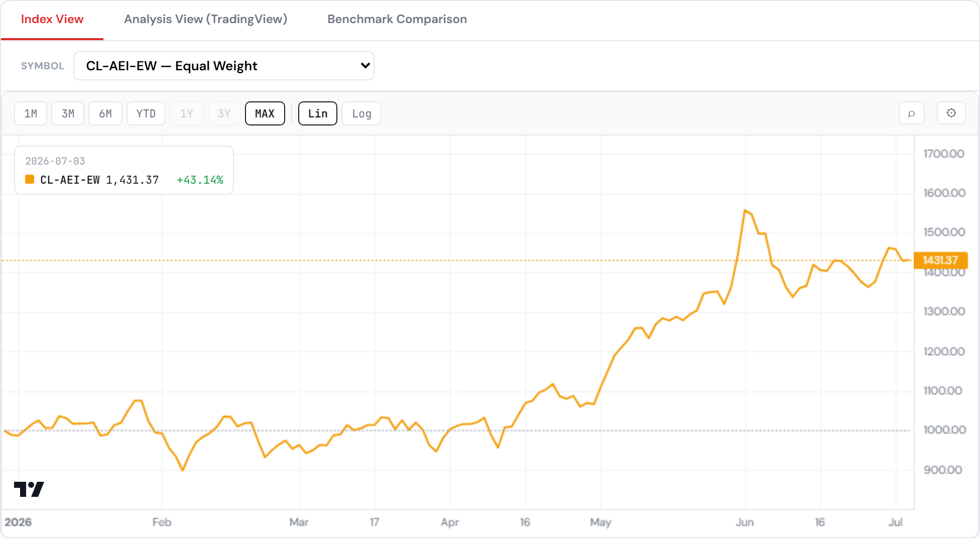Click the 1000.00 price axis label
This screenshot has width=980, height=539.
[x=945, y=430]
